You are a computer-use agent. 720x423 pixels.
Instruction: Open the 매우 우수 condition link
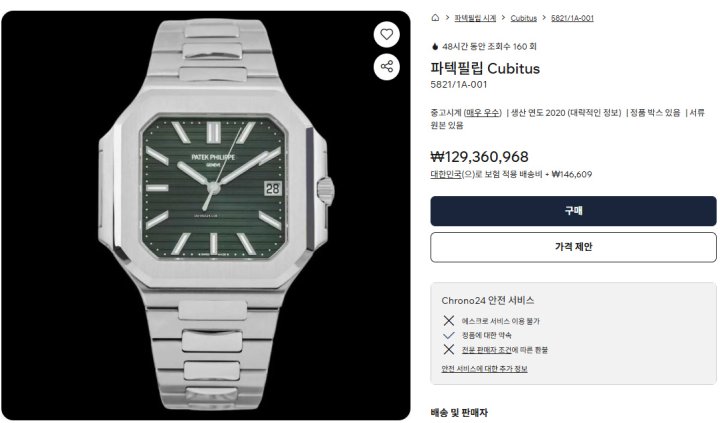[x=482, y=113]
